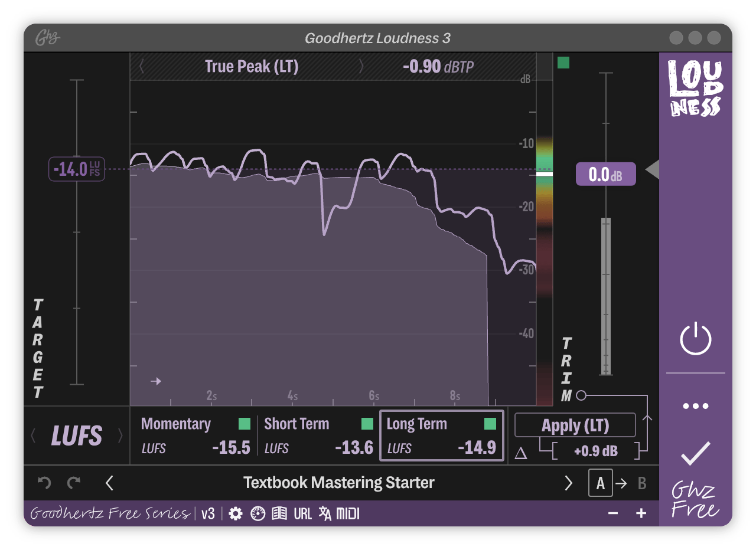Viewport: 756px width, 550px height.
Task: Click the gray triangle trim pointer
Action: [652, 171]
